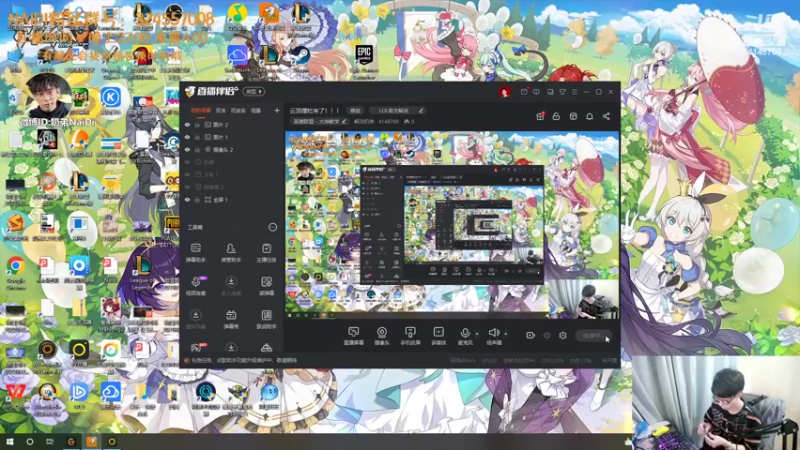
Task: Open the skin shirt icon in the title bar
Action: [562, 92]
